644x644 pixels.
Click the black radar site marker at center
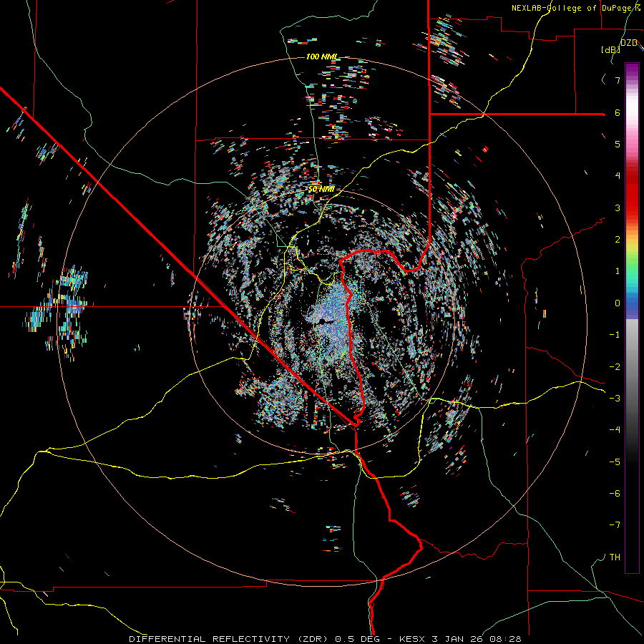click(323, 321)
